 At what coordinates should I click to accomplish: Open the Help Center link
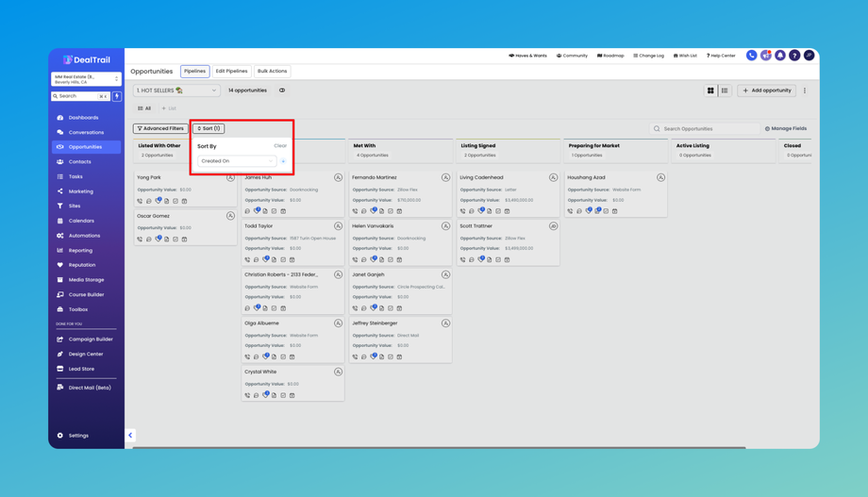tap(721, 56)
